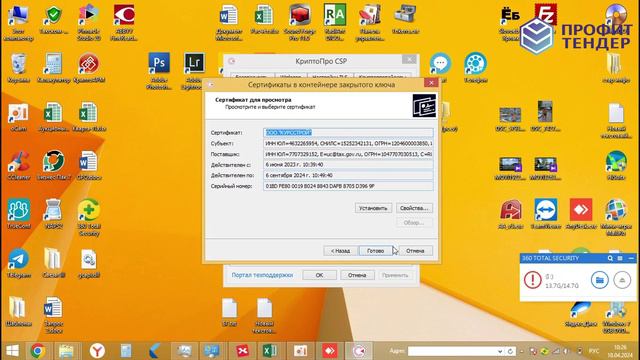Click the РУС language indicator in tray
Viewport: 640px width, 360px height.
(594, 351)
